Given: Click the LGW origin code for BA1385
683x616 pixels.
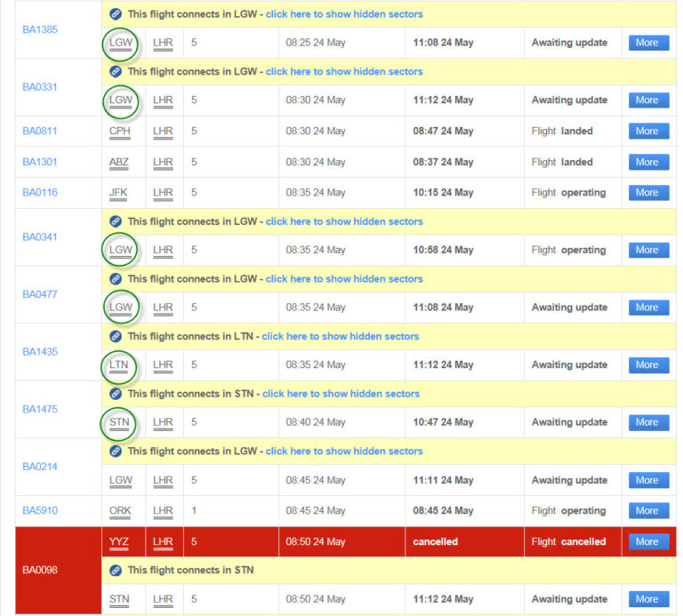Looking at the screenshot, I should (121, 43).
